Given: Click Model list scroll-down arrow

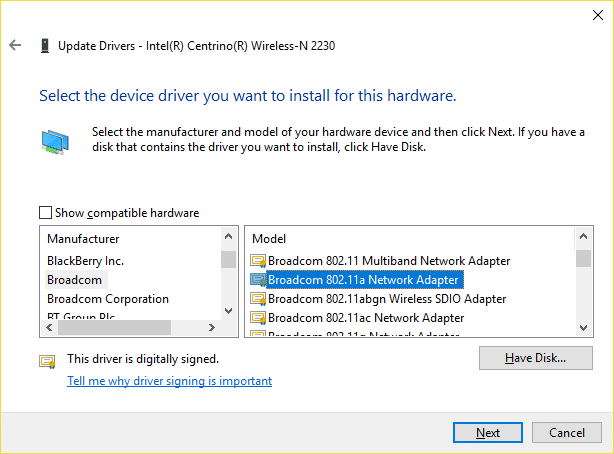Looking at the screenshot, I should [x=583, y=328].
